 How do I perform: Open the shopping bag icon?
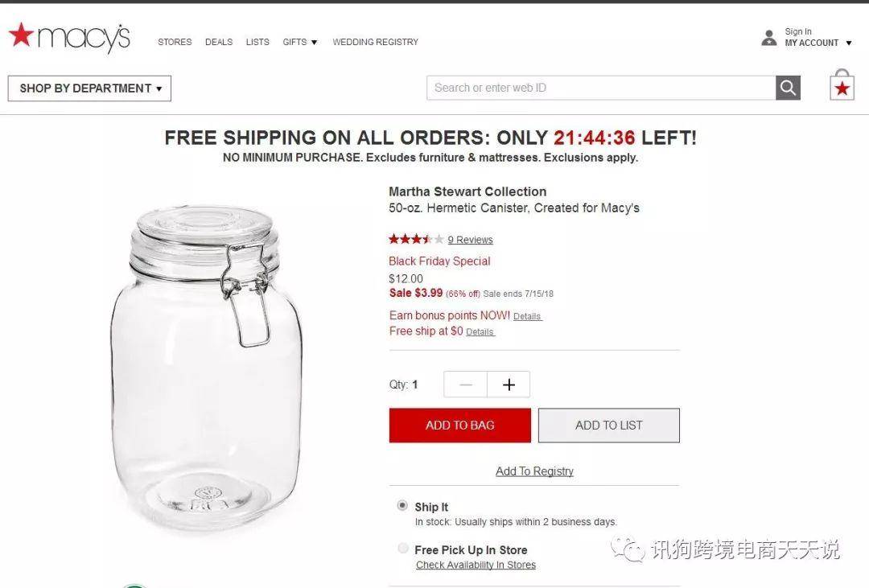coord(842,84)
